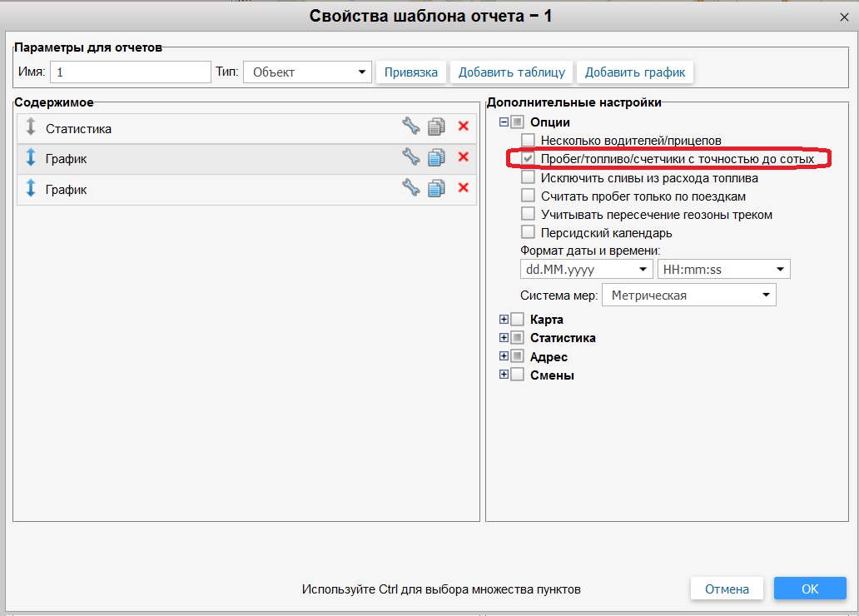859x616 pixels.
Task: Select the Статистика tree item checkbox
Action: coord(518,338)
